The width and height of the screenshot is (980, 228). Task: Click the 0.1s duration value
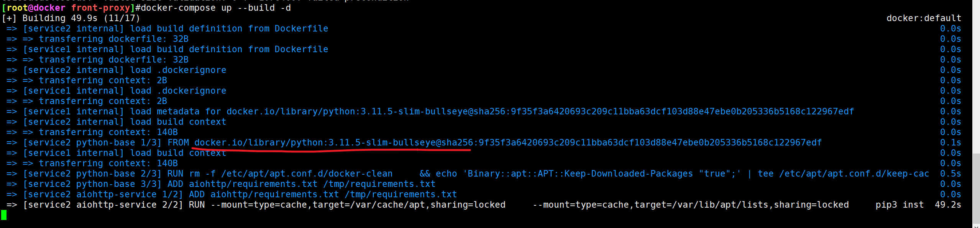[x=950, y=143]
